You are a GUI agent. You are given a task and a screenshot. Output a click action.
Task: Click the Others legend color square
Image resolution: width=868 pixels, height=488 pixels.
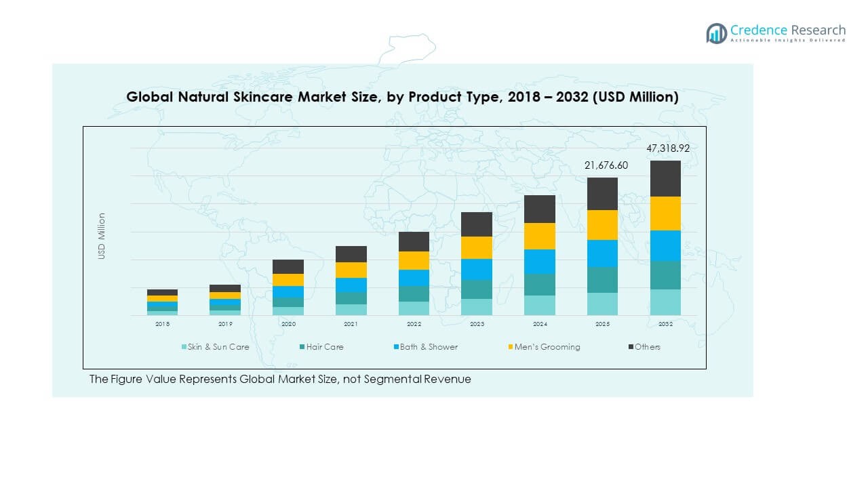[630, 347]
